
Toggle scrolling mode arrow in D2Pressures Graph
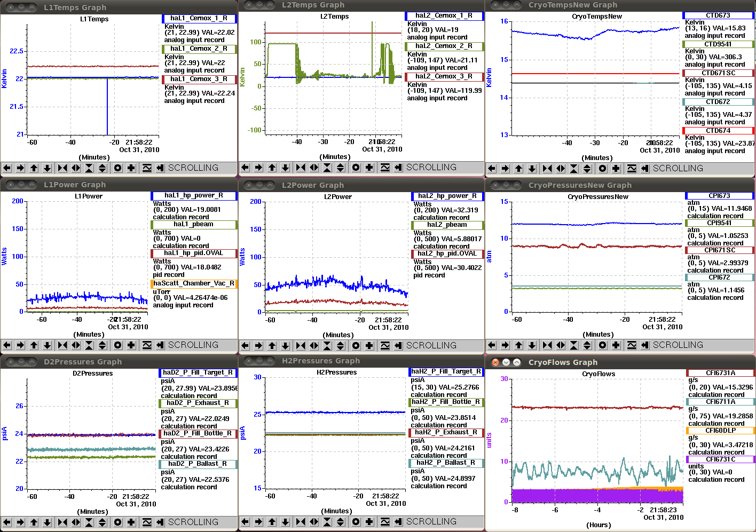tap(160, 522)
